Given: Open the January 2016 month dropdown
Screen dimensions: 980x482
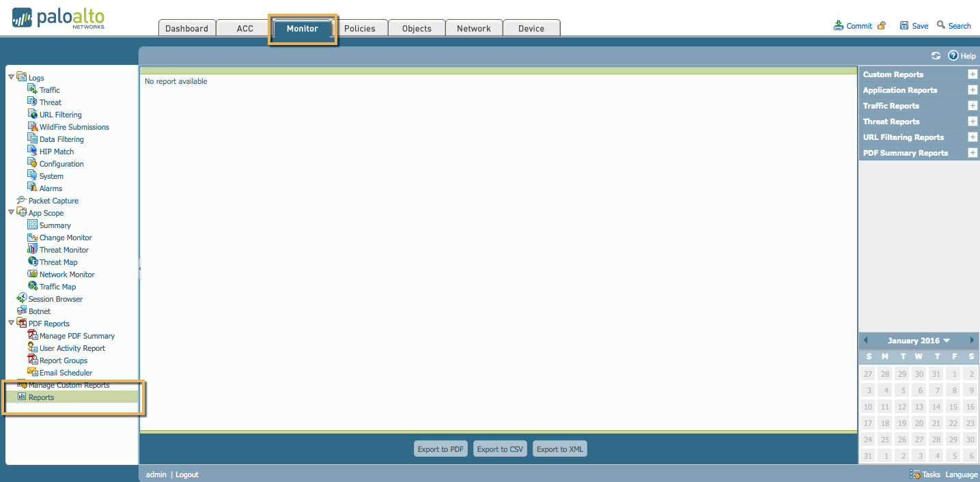Looking at the screenshot, I should [917, 340].
